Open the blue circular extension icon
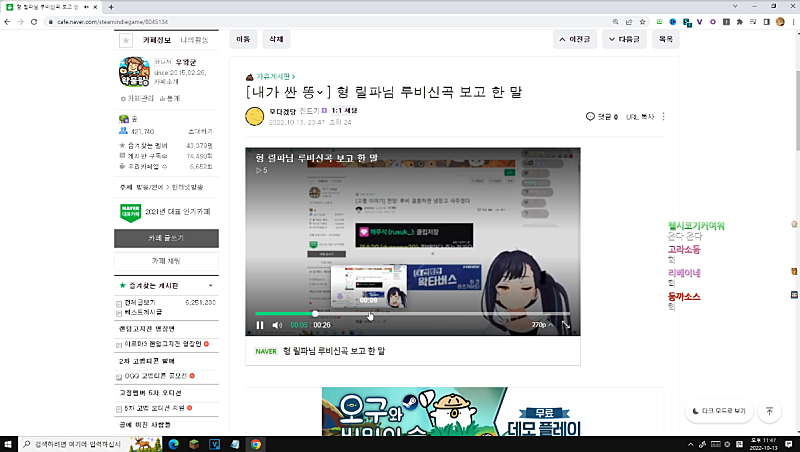Screen dimensions: 800x452 tap(673, 22)
